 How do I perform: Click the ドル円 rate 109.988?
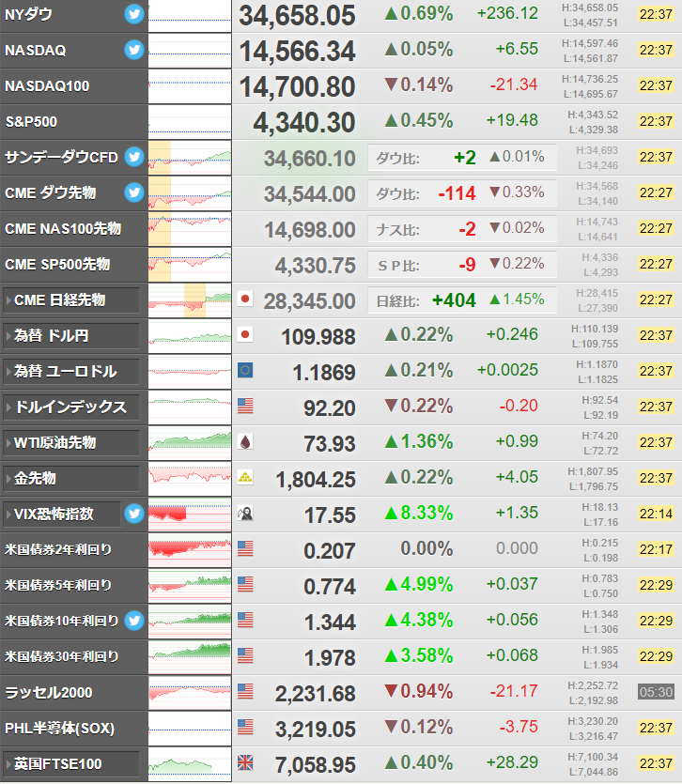pyautogui.click(x=318, y=337)
